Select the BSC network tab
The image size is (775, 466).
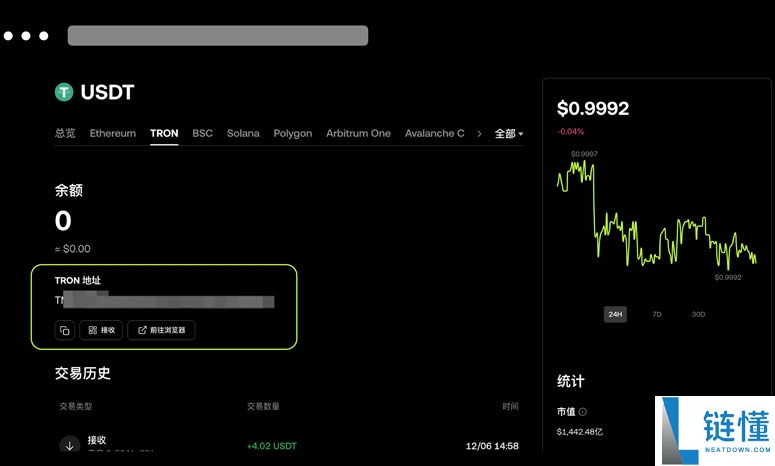pos(202,133)
